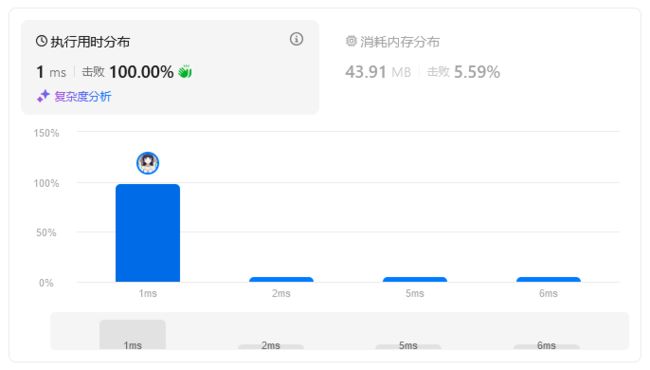Select the 5ms block in range overview
Image resolution: width=650 pixels, height=370 pixels.
point(408,346)
